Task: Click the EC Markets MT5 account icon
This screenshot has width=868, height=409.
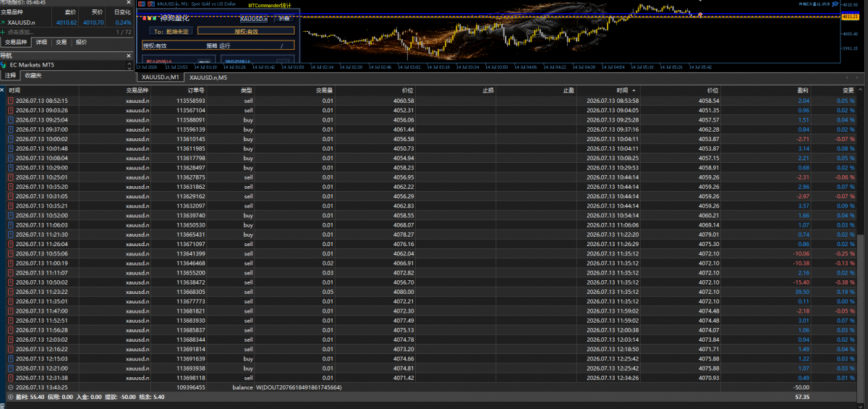Action: [4, 65]
